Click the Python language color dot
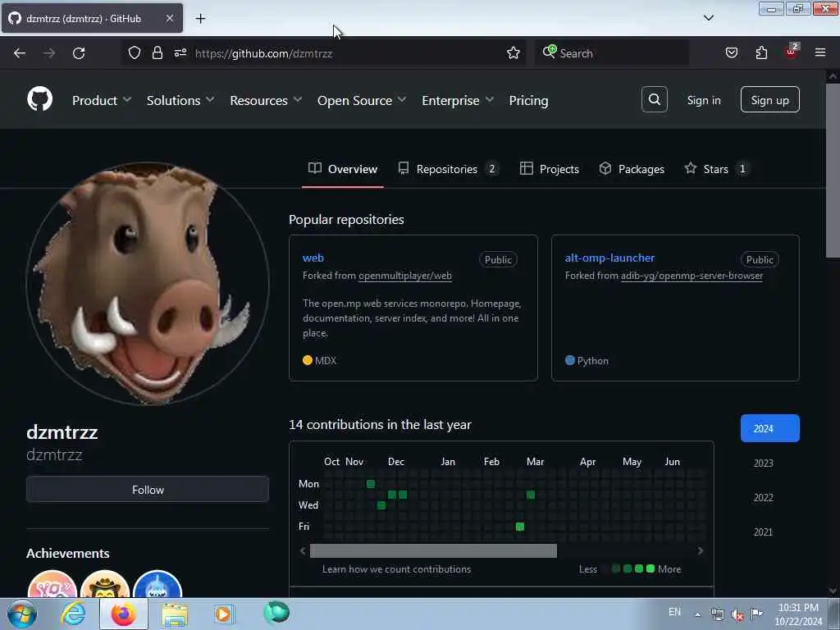Viewport: 840px width, 630px height. tap(570, 360)
